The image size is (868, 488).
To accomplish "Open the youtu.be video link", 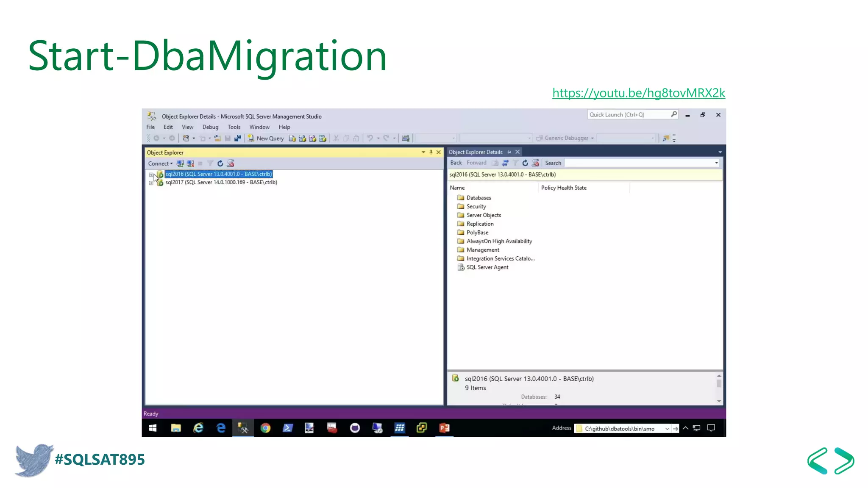I will tap(639, 93).
